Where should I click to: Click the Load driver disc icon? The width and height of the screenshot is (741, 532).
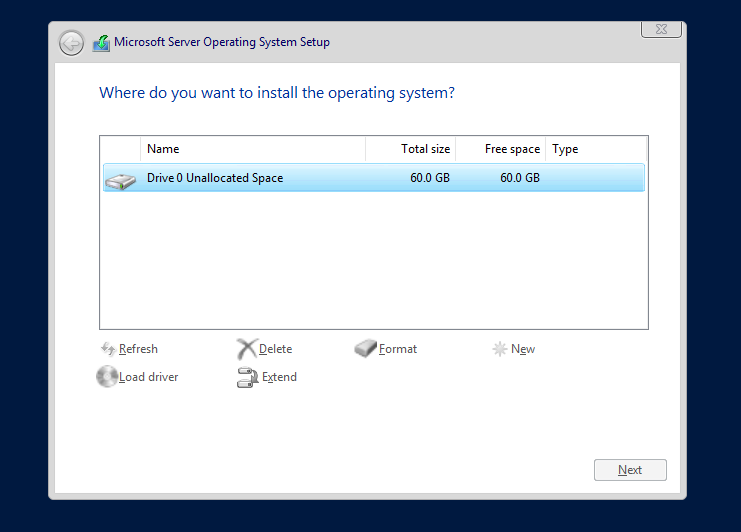coord(107,377)
